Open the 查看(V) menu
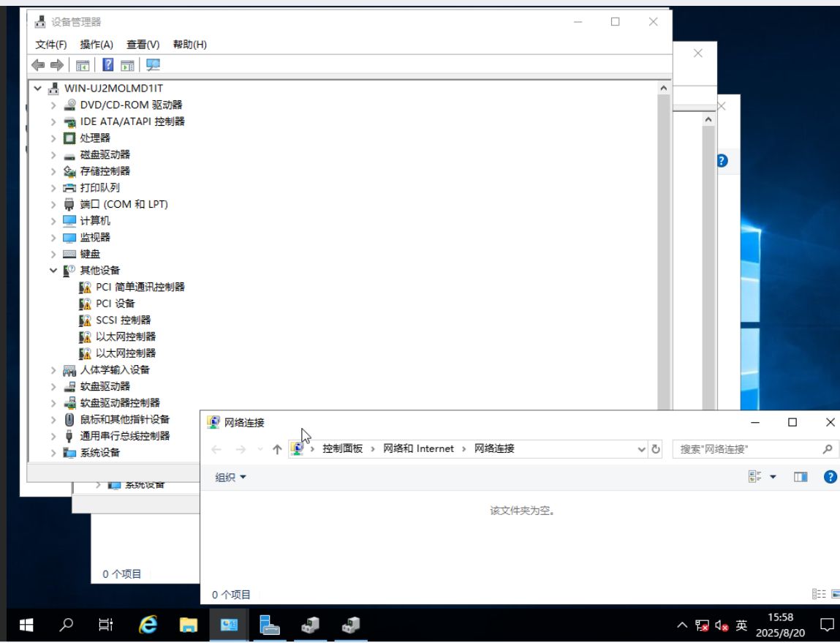This screenshot has height=643, width=840. [143, 45]
